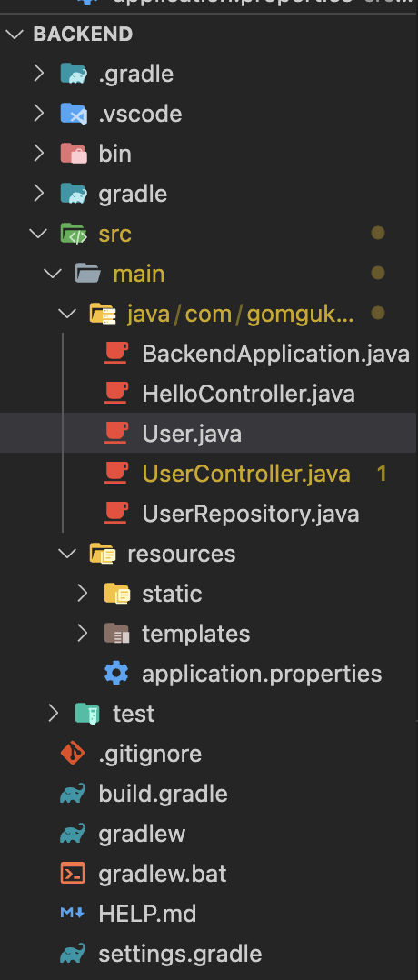Click the Java cup icon for UserController.java
This screenshot has width=418, height=980.
click(116, 474)
